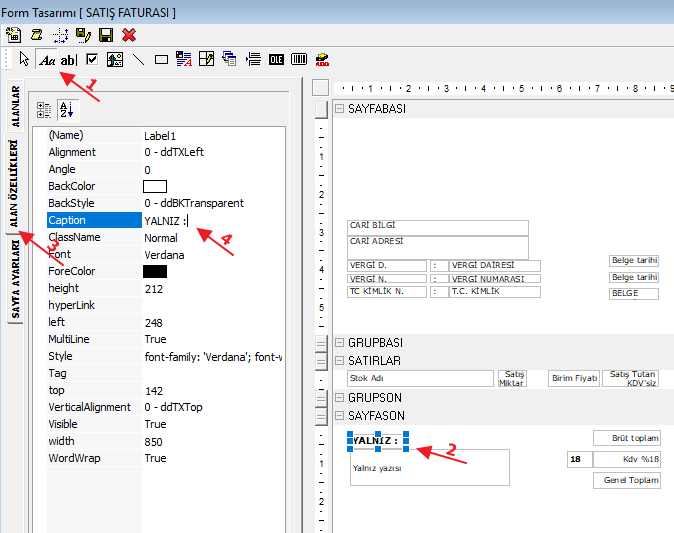Screen dimensions: 674x533
Task: Select the page break indent tool
Action: (253, 59)
